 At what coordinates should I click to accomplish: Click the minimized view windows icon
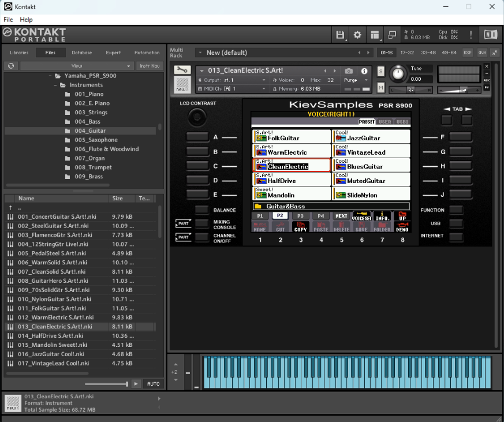pos(392,35)
